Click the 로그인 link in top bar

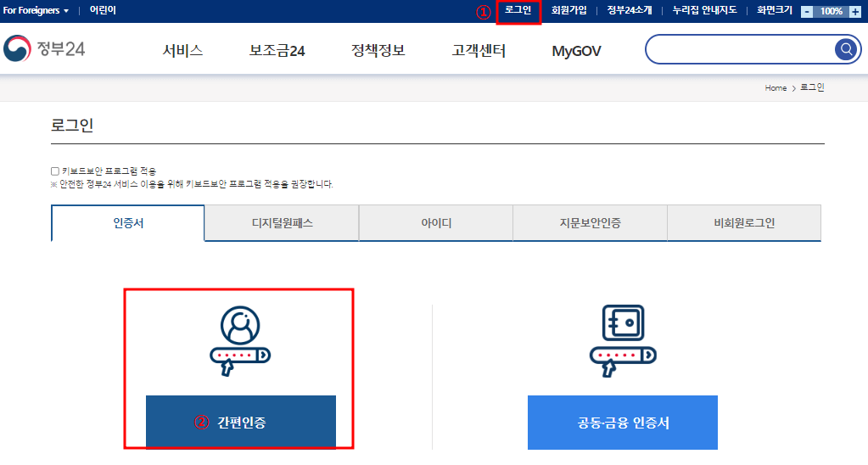(518, 10)
